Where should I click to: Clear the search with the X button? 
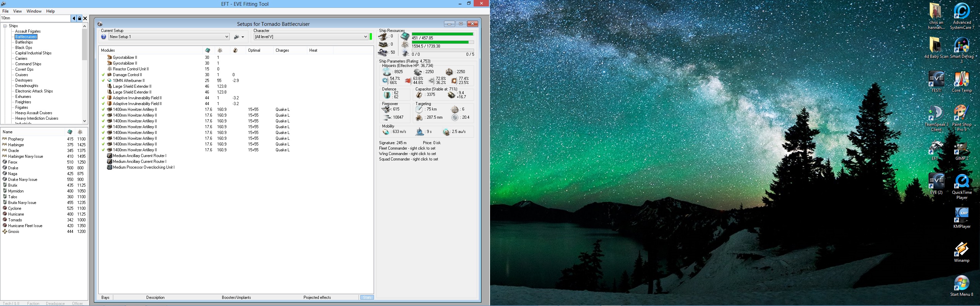point(85,18)
